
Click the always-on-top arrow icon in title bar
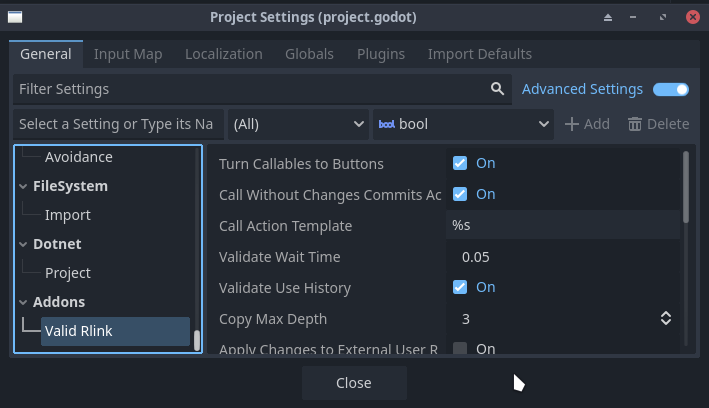tap(608, 17)
